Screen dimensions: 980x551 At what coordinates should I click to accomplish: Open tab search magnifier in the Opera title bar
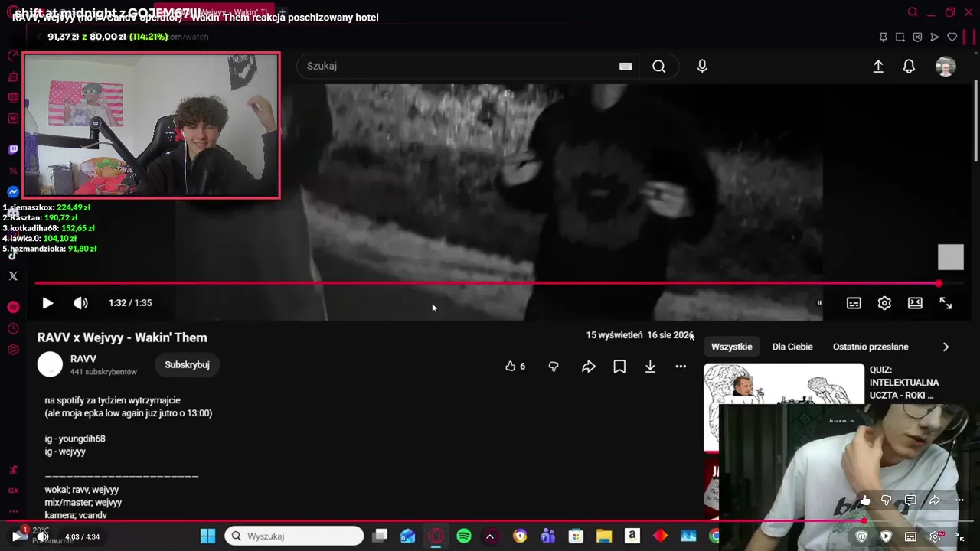point(913,12)
